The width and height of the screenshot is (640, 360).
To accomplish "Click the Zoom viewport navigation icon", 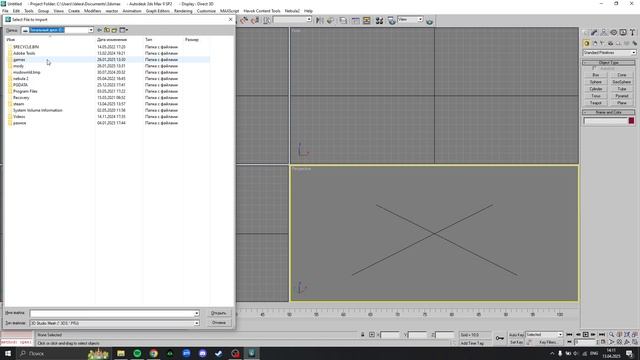I will 611,335.
